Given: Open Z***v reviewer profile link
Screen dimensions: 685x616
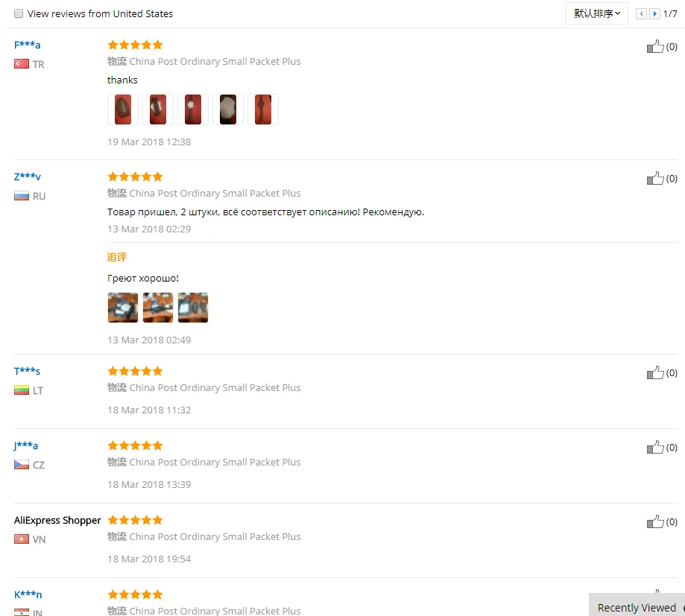Looking at the screenshot, I should pyautogui.click(x=27, y=177).
